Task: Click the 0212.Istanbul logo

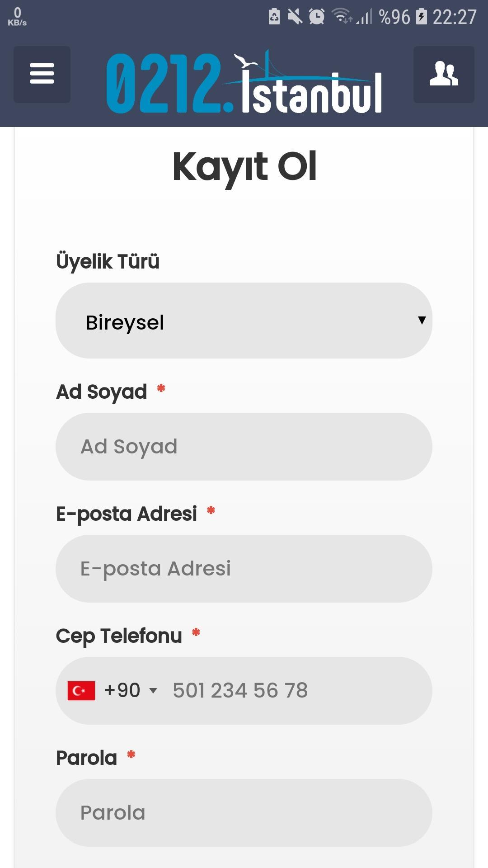Action: (244, 81)
